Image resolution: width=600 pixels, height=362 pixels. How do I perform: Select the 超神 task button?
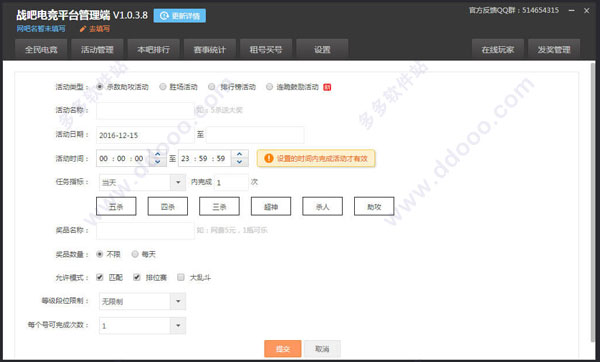click(271, 207)
